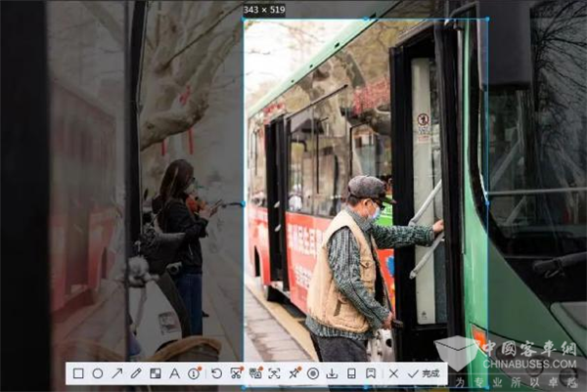Click the 343 × 519 size label

[x=264, y=10]
